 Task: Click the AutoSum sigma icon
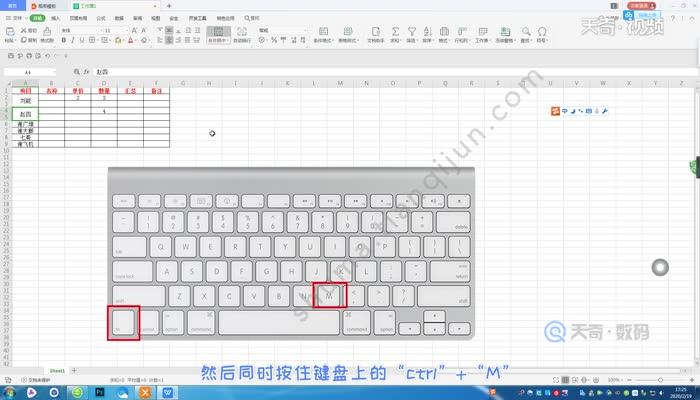tap(395, 31)
